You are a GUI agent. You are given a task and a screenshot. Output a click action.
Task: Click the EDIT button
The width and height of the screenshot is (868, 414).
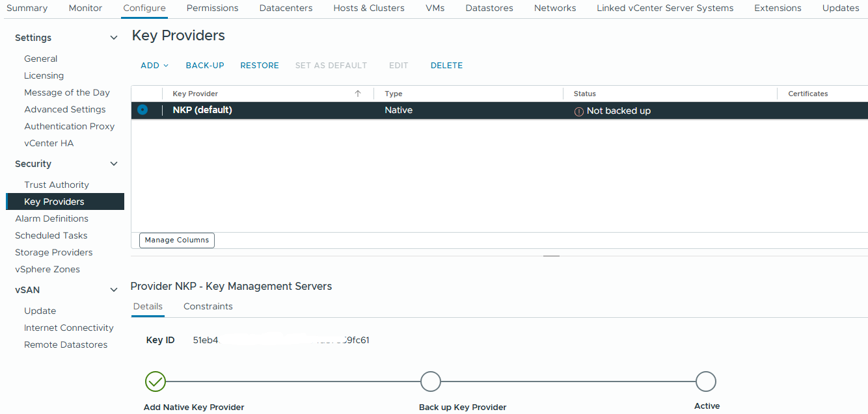tap(399, 66)
